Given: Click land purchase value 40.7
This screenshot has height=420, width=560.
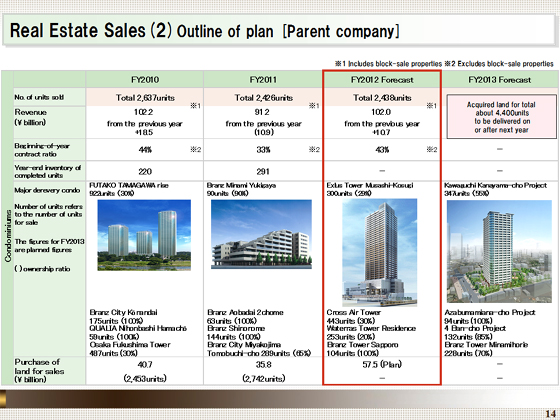Looking at the screenshot, I should pos(145,364).
